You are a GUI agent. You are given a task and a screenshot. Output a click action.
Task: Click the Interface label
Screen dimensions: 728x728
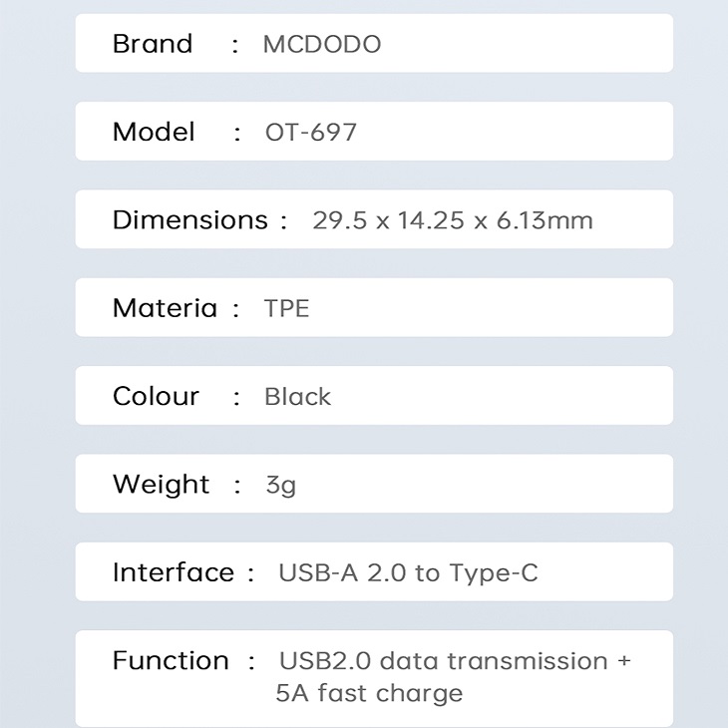(x=173, y=572)
